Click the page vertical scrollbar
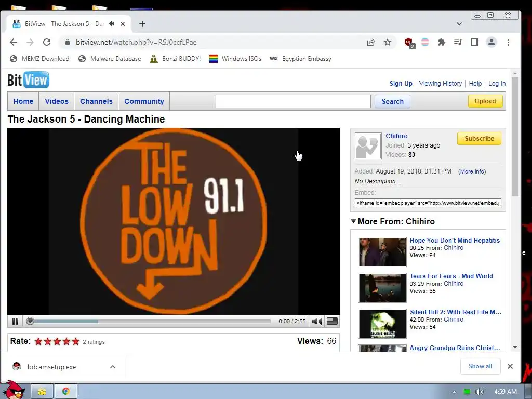This screenshot has width=532, height=399. tap(515, 137)
